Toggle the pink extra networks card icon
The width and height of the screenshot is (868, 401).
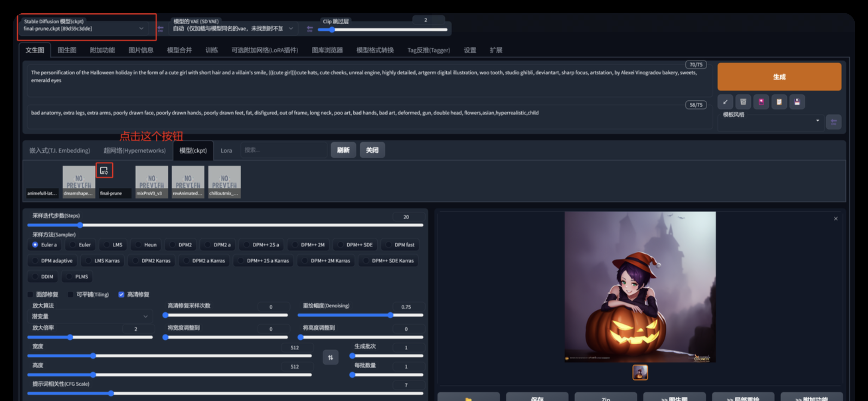tap(761, 102)
